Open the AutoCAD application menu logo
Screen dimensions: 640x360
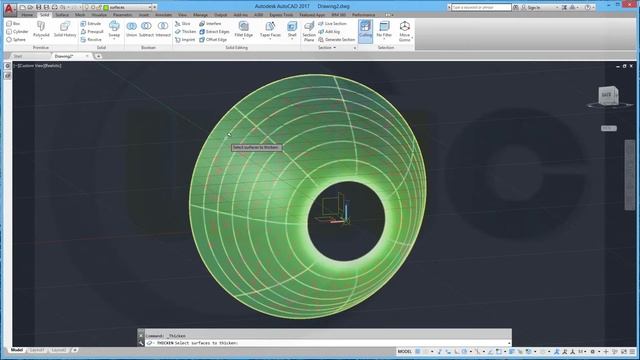point(9,9)
